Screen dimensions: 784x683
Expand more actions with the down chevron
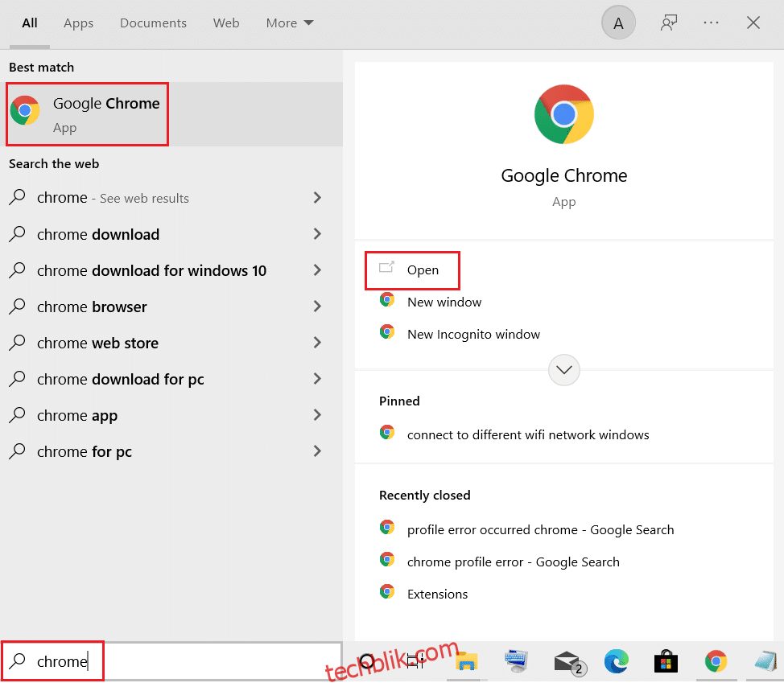pos(564,370)
